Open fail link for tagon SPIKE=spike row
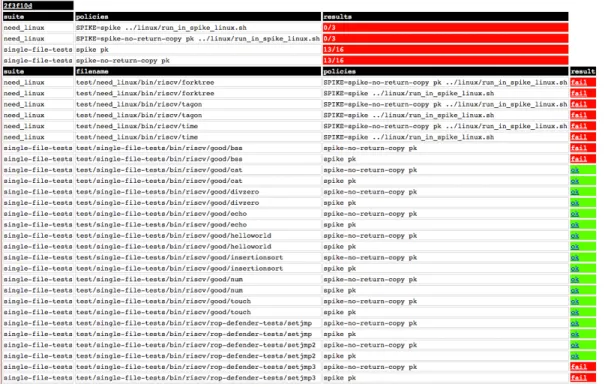Viewport: 605px width, 387px height. click(x=578, y=115)
